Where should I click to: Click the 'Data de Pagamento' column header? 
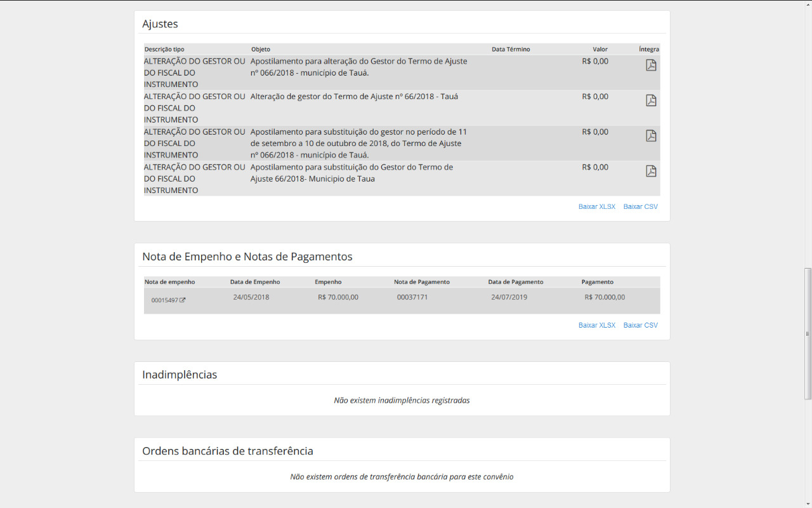tap(516, 282)
